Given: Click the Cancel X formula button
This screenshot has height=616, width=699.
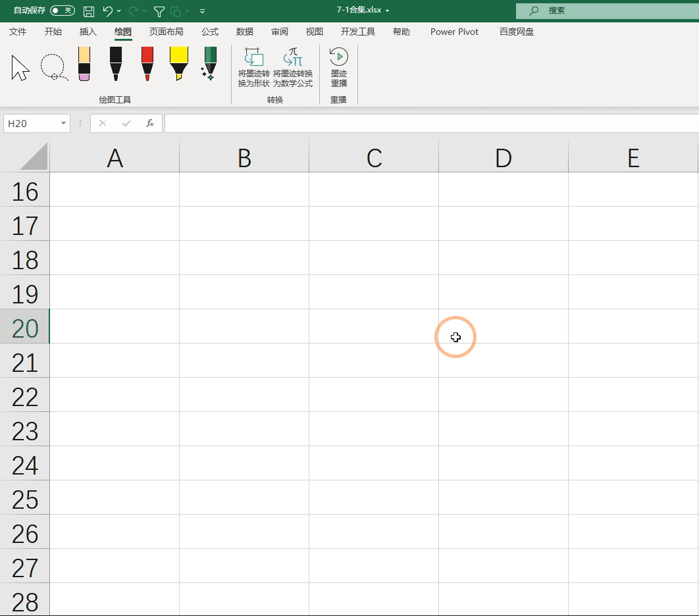Looking at the screenshot, I should click(103, 123).
